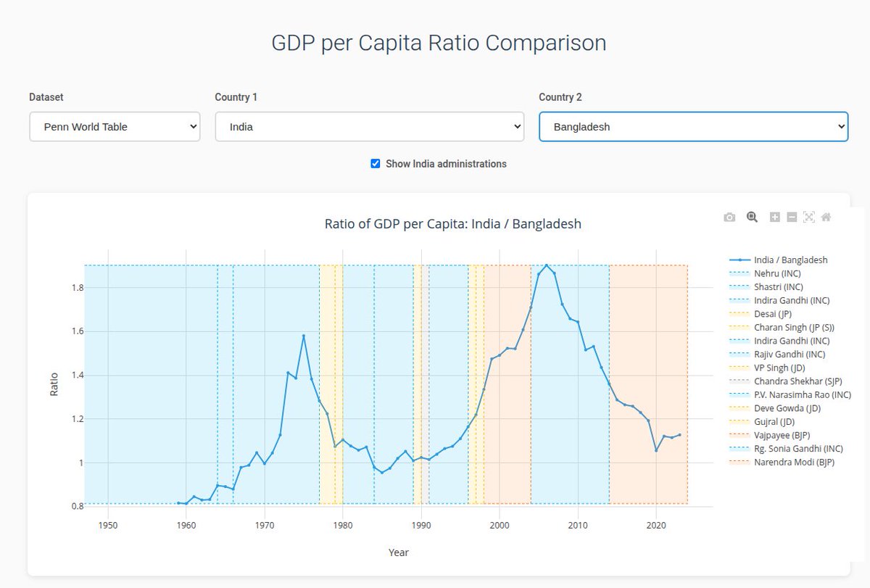Expand the Country 2 dropdown showing Bangladesh

tap(693, 126)
